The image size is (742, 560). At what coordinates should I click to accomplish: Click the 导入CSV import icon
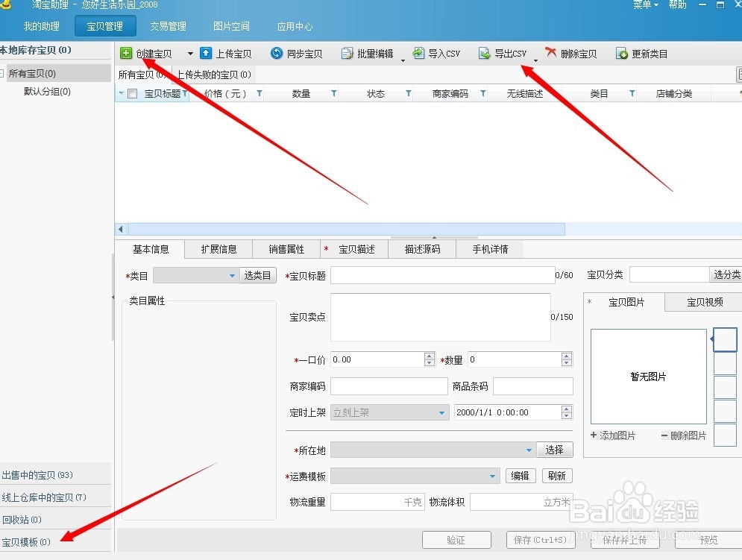click(x=418, y=53)
